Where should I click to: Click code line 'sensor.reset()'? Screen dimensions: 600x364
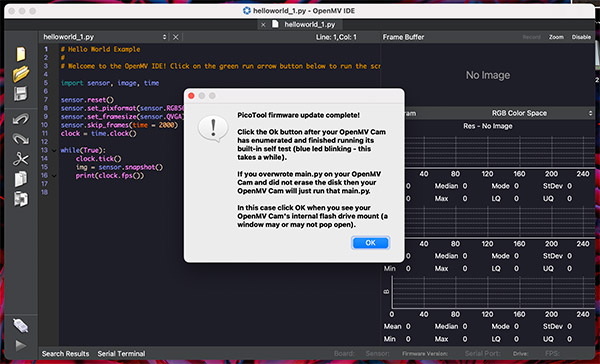[87, 100]
